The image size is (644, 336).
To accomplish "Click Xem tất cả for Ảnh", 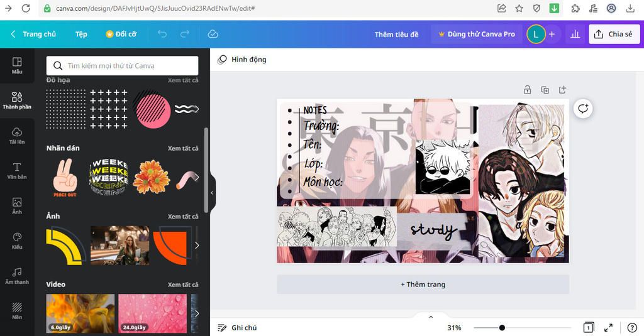I will click(183, 216).
